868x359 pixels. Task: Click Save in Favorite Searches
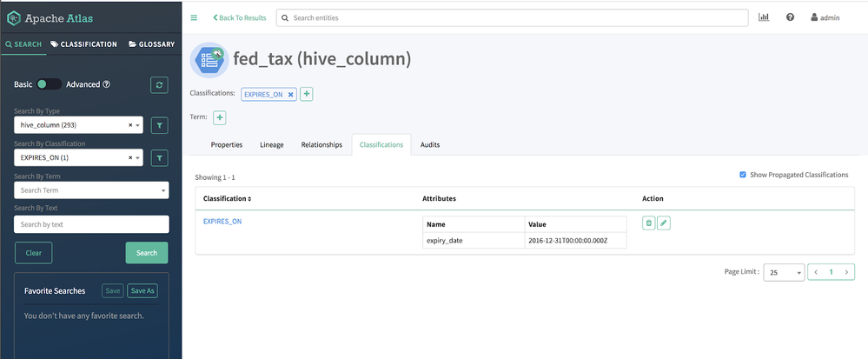click(112, 291)
